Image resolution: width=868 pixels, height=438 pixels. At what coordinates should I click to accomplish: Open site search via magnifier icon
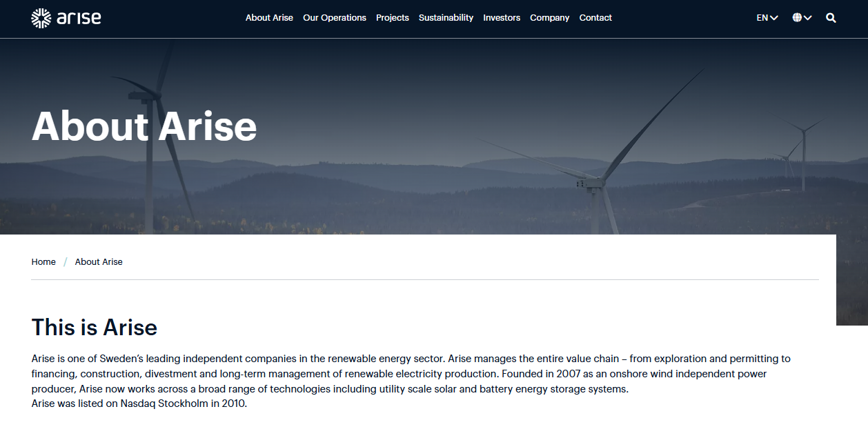click(831, 18)
